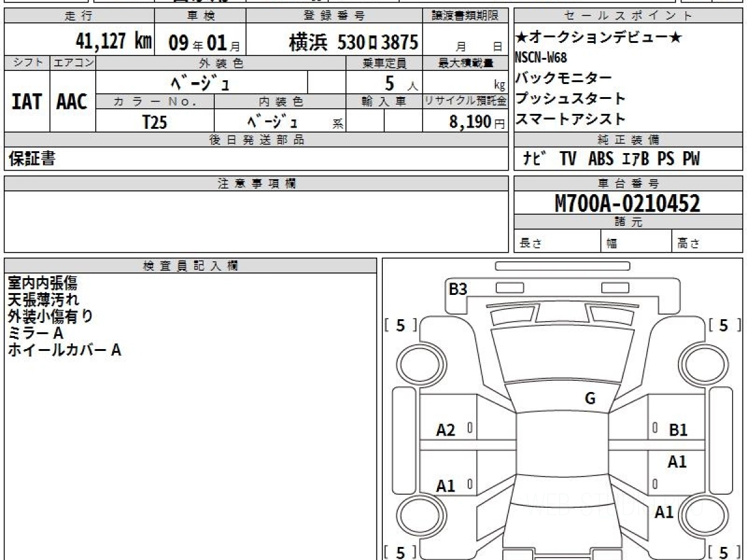Select registration plate 横浜 530 3875
The width and height of the screenshot is (747, 560).
[x=353, y=42]
